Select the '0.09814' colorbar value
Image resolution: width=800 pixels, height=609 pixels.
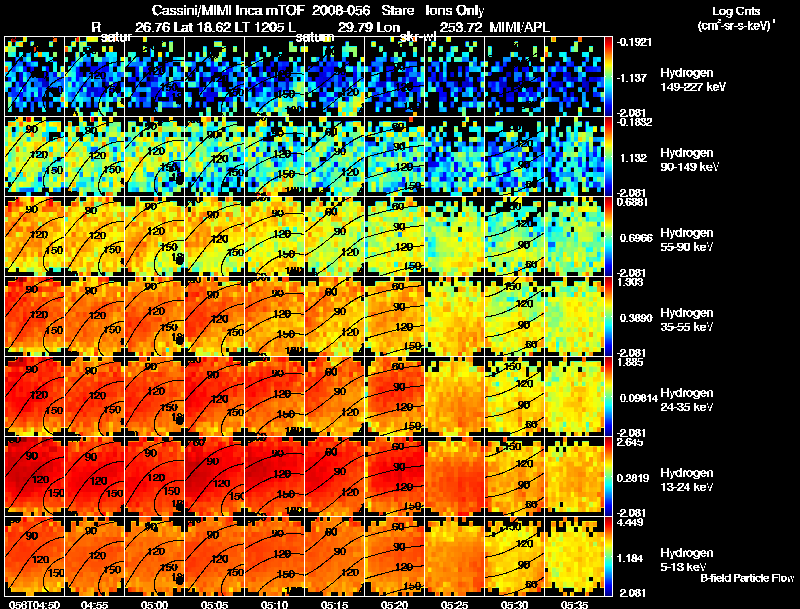point(638,398)
